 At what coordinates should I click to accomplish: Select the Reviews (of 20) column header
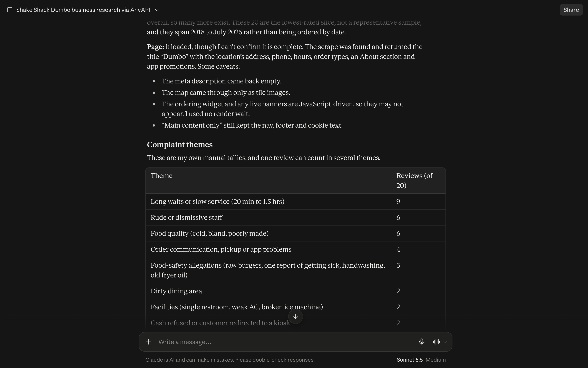pos(414,181)
